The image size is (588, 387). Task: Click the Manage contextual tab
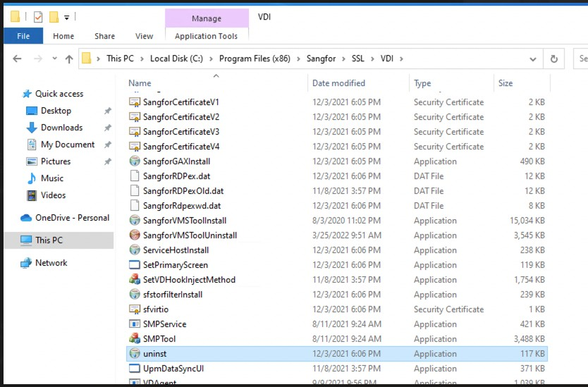pos(207,18)
